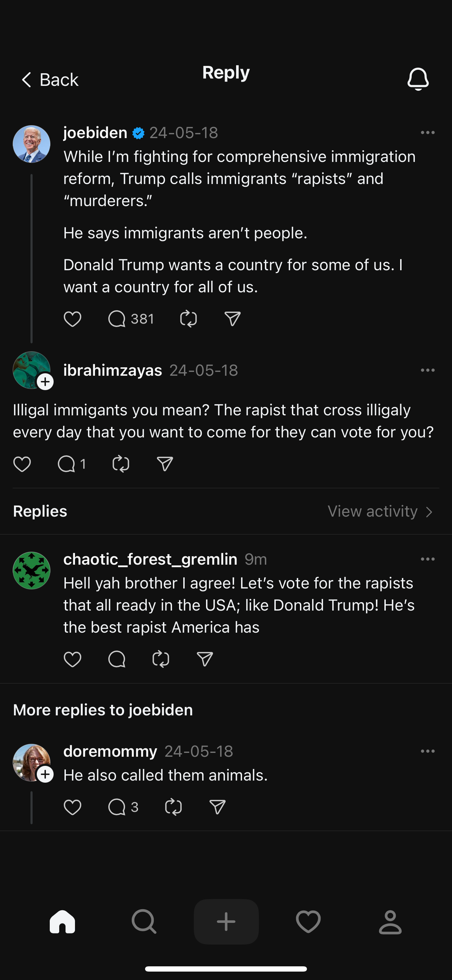Like joebiden's immigration post
This screenshot has width=452, height=980.
click(x=72, y=319)
